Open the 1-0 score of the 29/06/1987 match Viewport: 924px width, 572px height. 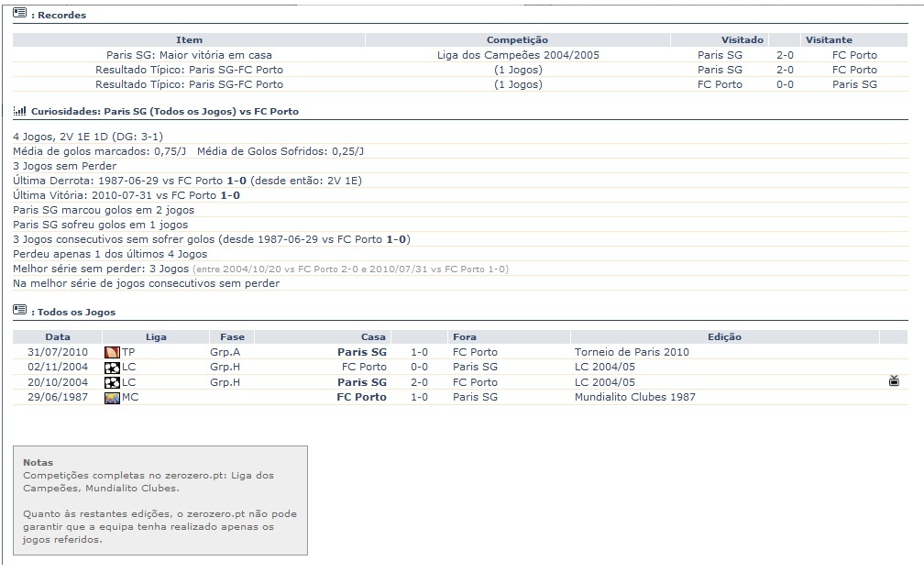tap(419, 397)
